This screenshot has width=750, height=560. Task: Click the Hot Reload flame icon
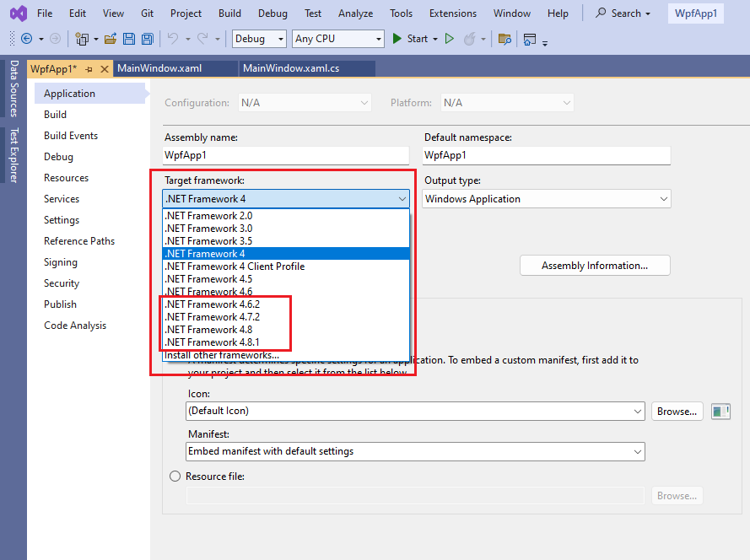[x=469, y=39]
